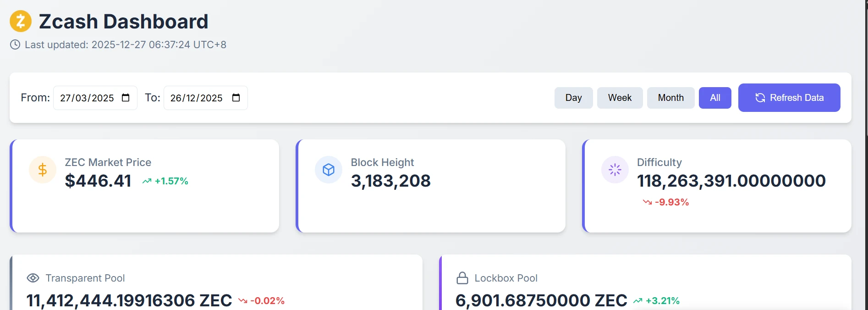Click the down-trend arrow next to -0.02%

[x=243, y=301]
